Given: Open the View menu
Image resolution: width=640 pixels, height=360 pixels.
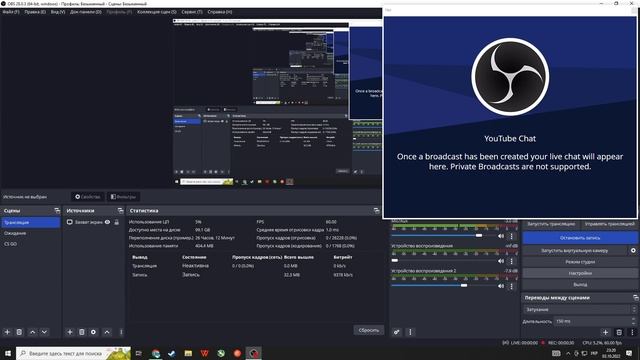Looking at the screenshot, I should [x=58, y=12].
